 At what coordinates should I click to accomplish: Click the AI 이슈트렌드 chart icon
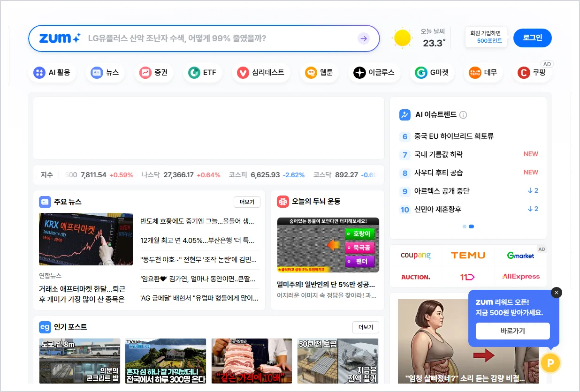click(x=405, y=115)
